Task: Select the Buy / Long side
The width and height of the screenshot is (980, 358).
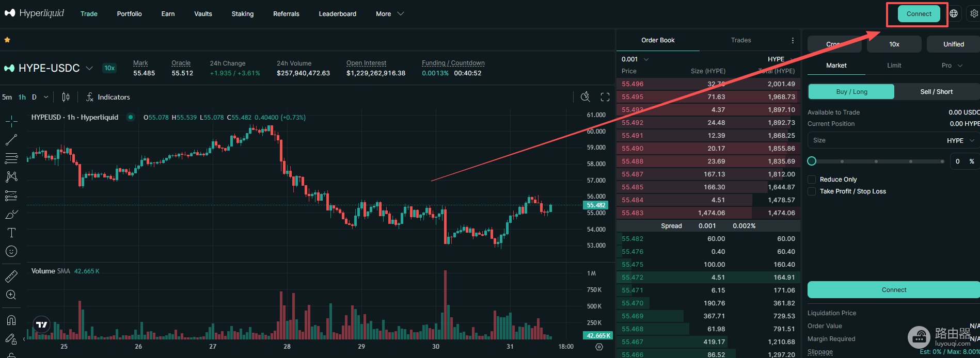Action: (x=851, y=92)
